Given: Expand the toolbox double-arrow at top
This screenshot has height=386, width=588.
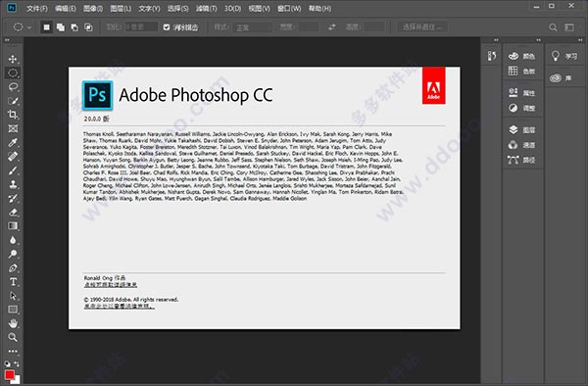Looking at the screenshot, I should (7, 40).
